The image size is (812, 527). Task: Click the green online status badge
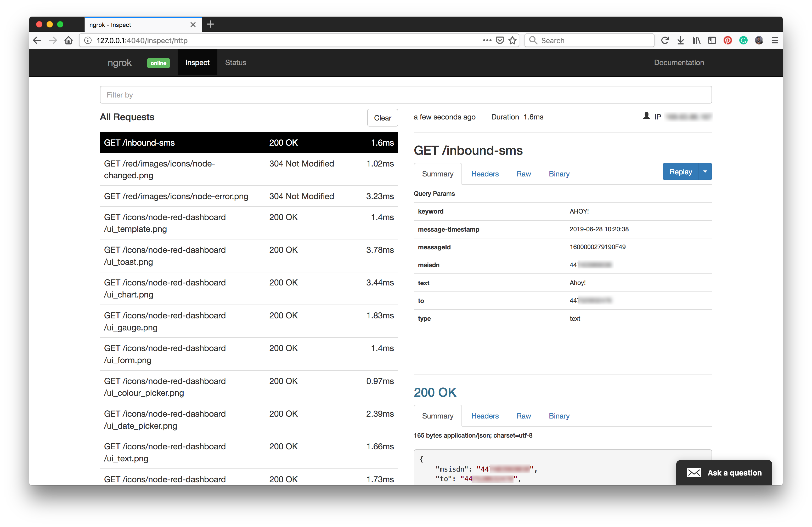158,63
